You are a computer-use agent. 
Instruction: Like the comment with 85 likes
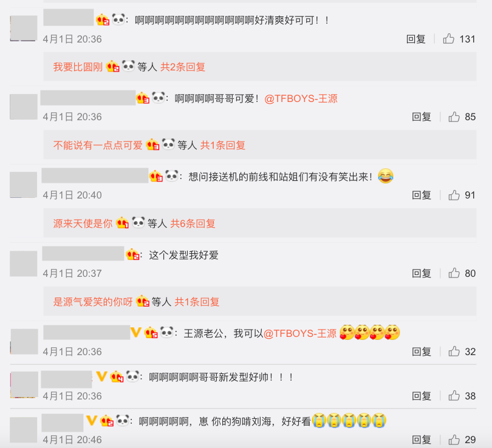pos(454,117)
